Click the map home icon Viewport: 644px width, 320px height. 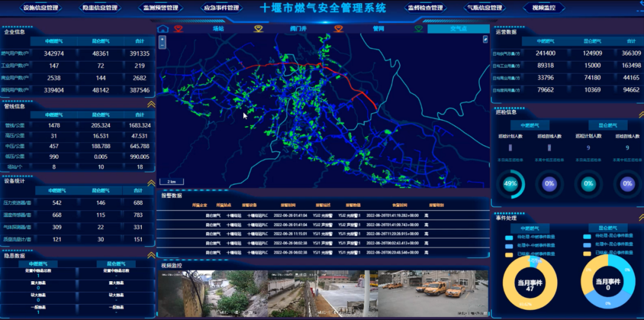click(163, 29)
